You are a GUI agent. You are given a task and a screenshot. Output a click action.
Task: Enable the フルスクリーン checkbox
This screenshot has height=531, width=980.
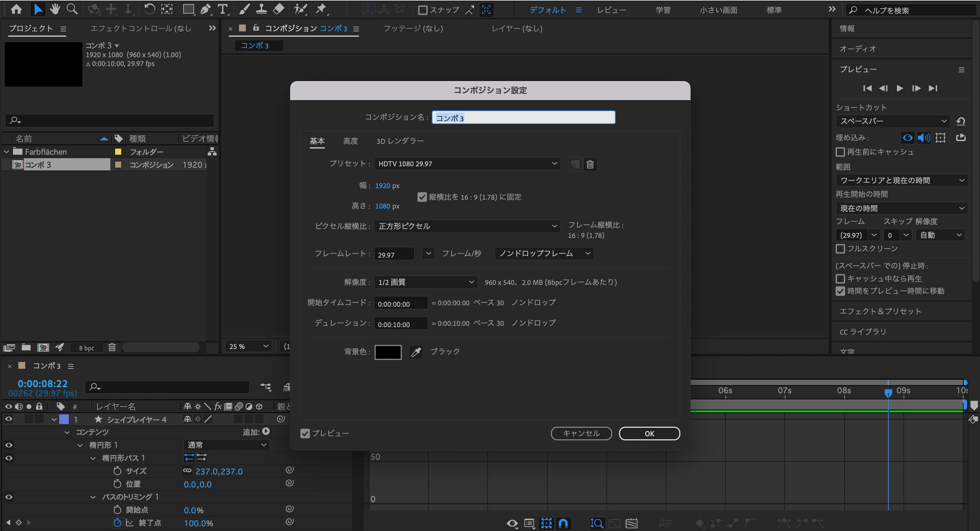click(x=840, y=248)
